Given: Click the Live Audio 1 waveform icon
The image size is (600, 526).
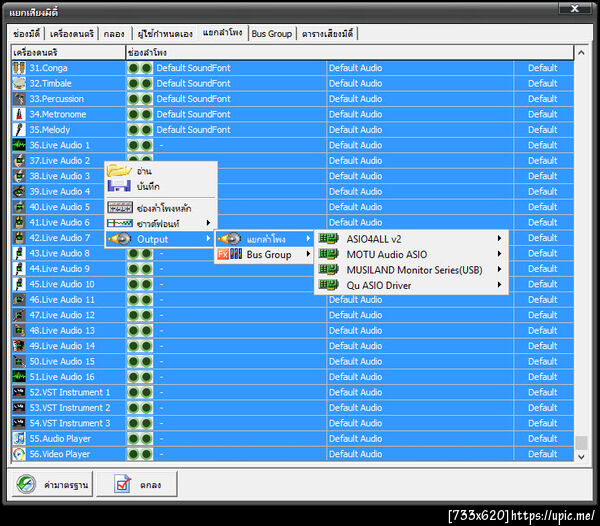Looking at the screenshot, I should [19, 145].
